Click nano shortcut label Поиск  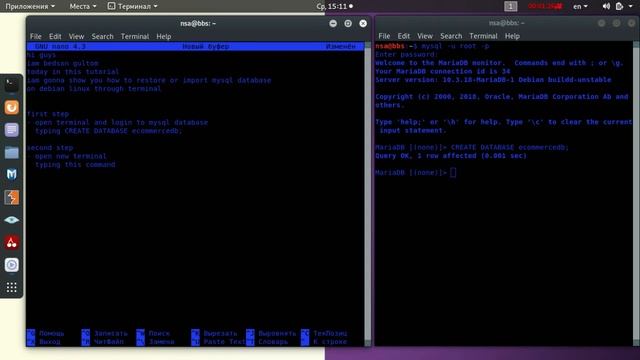159,333
